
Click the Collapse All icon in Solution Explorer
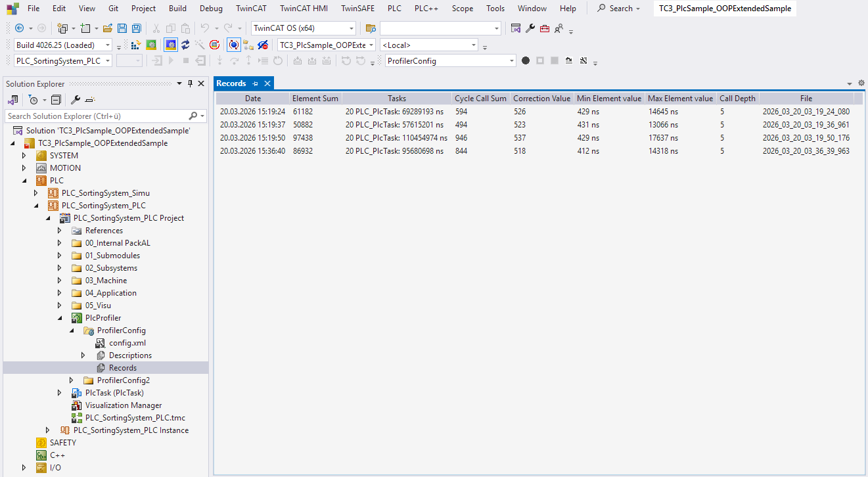pyautogui.click(x=56, y=100)
